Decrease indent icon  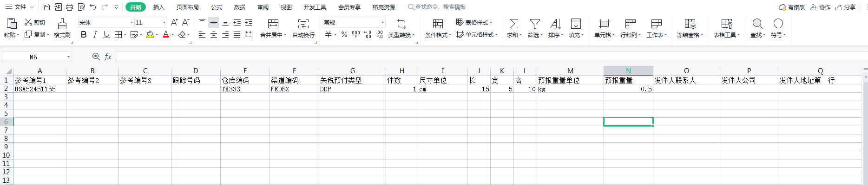(237, 22)
